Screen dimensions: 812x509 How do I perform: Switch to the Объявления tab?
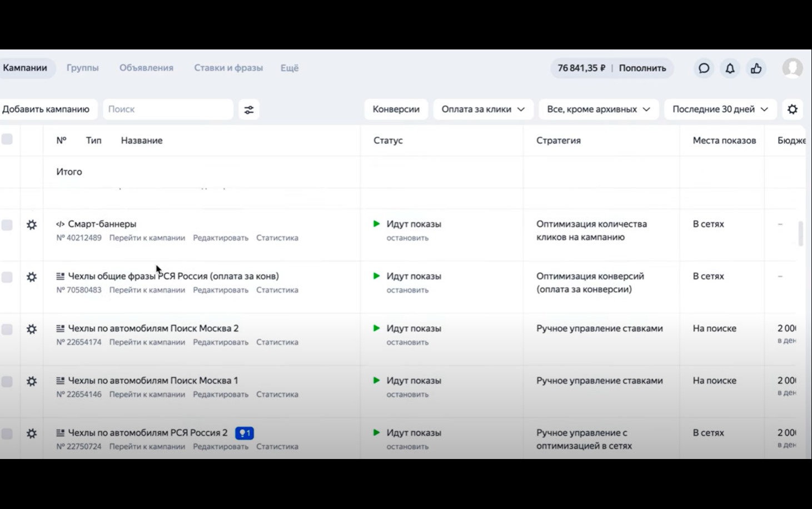[146, 68]
